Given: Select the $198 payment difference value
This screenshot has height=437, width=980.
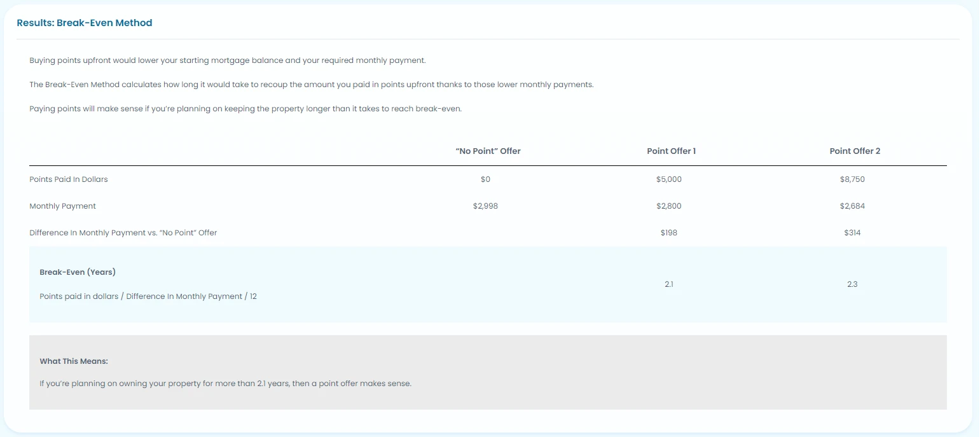Looking at the screenshot, I should 668,233.
